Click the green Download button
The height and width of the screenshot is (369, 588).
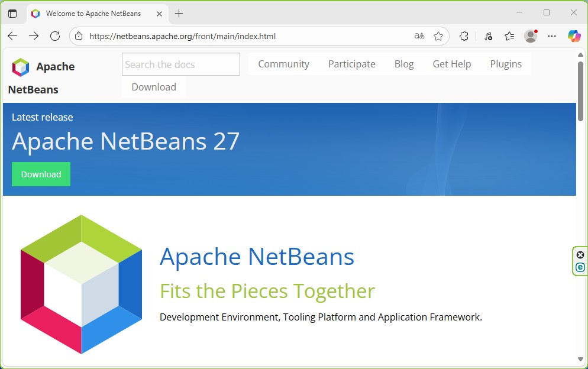41,174
